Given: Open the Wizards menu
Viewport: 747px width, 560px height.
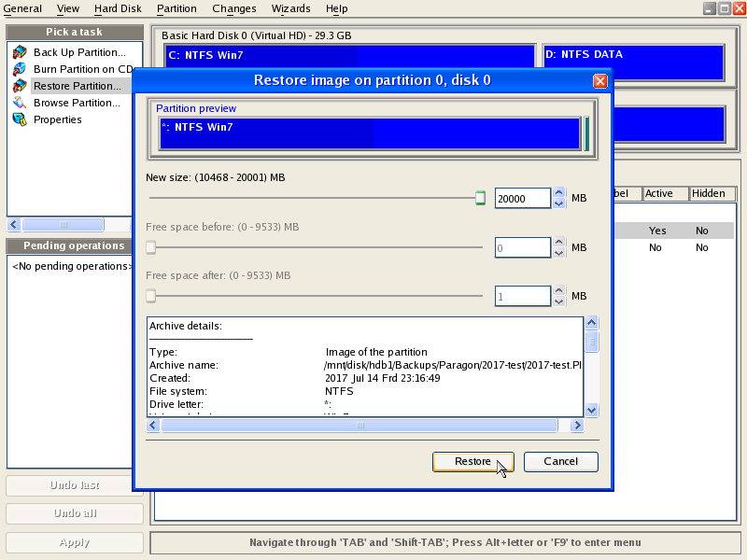Looking at the screenshot, I should [x=290, y=8].
